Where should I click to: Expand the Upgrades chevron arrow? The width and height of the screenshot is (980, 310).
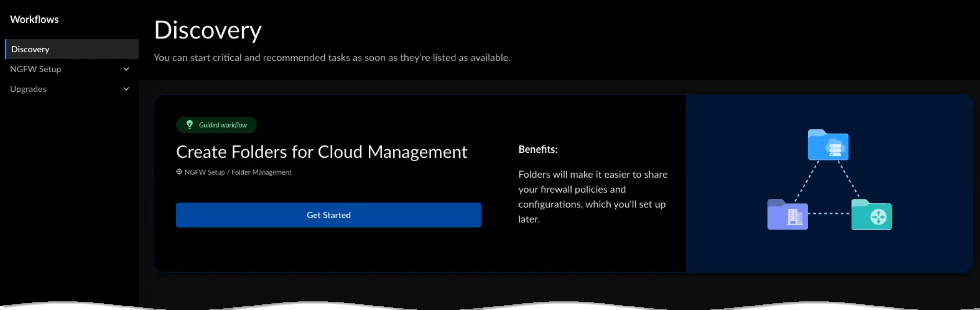pos(126,89)
